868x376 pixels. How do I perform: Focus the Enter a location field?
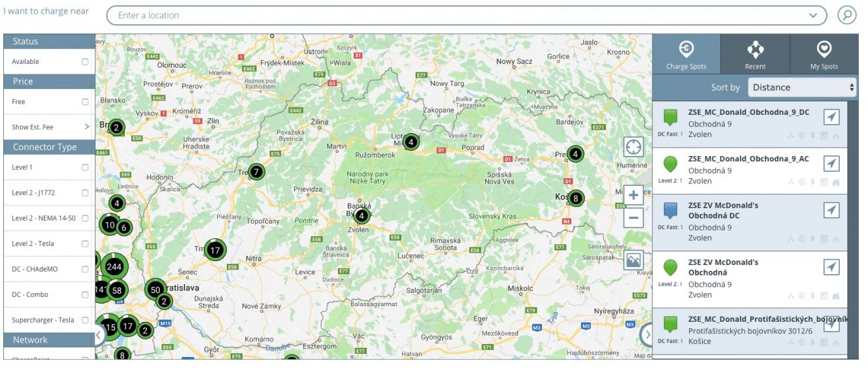click(x=467, y=15)
